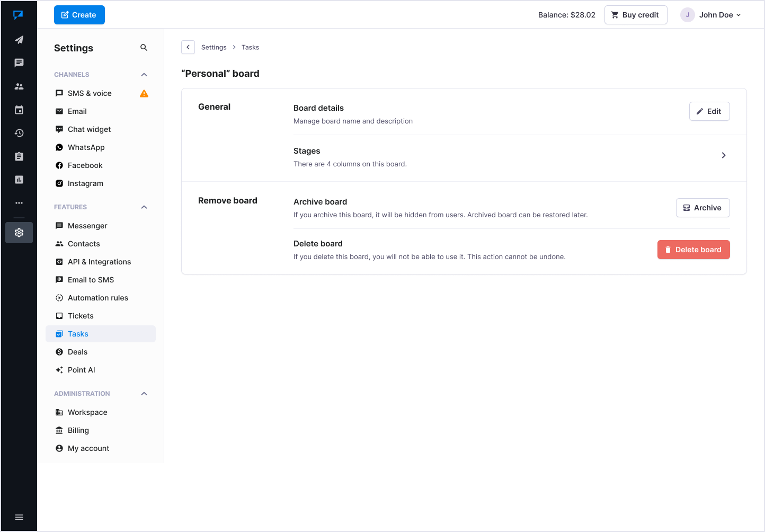
Task: Click the back arrow beside breadcrumbs
Action: [x=188, y=47]
